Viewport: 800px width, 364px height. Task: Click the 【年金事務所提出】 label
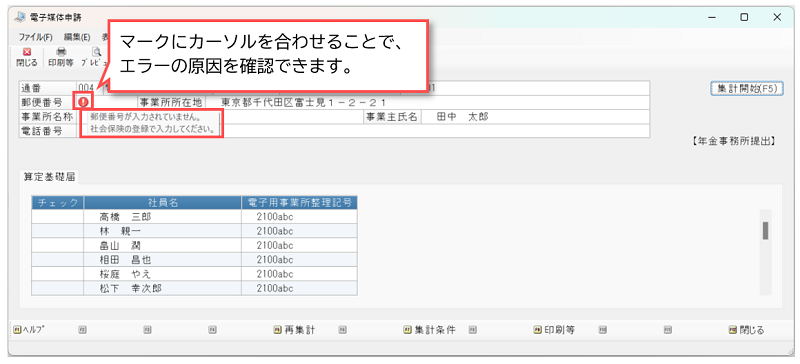[734, 141]
